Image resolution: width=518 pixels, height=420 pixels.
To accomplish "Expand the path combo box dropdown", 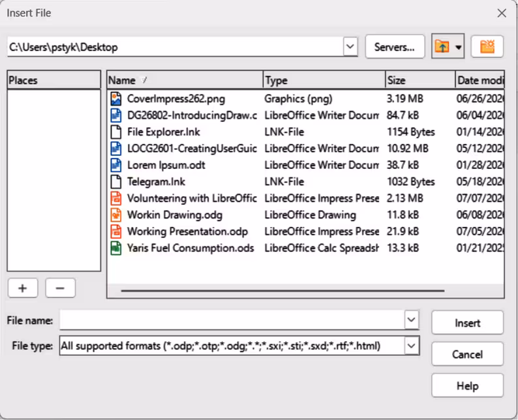I will [350, 46].
